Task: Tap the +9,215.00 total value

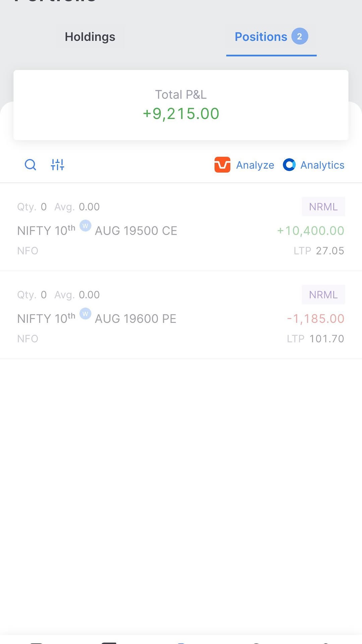Action: pos(181,114)
